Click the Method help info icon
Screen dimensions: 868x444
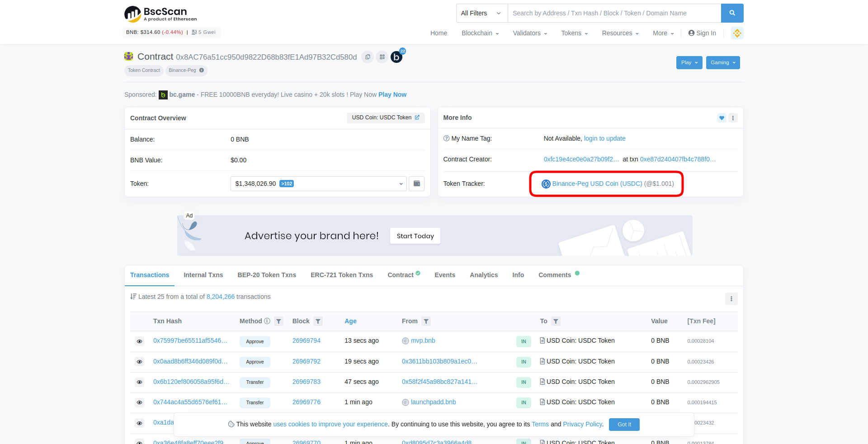tap(267, 321)
